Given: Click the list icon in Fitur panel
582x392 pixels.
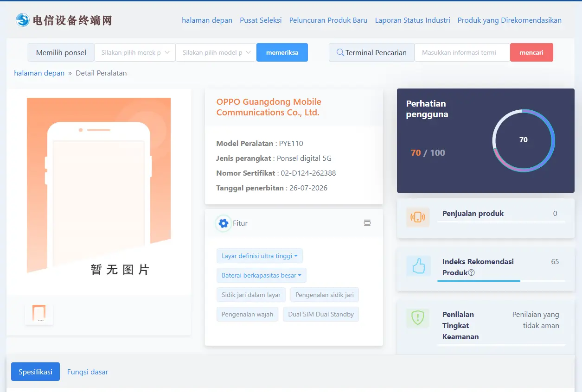Looking at the screenshot, I should [367, 223].
